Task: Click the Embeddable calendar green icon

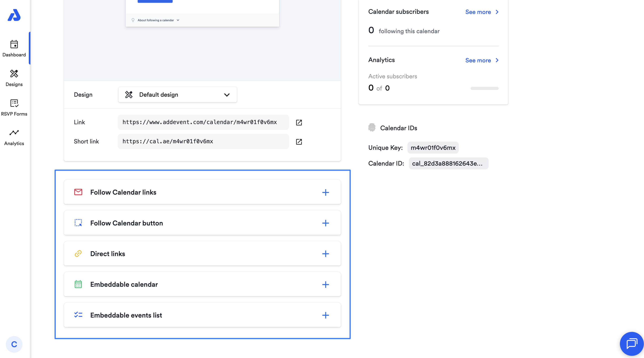Action: tap(78, 284)
